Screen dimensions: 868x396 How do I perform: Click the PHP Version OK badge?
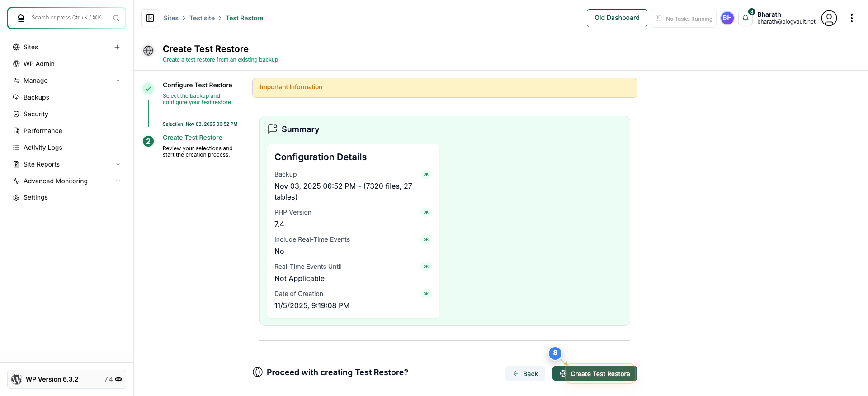pyautogui.click(x=426, y=212)
